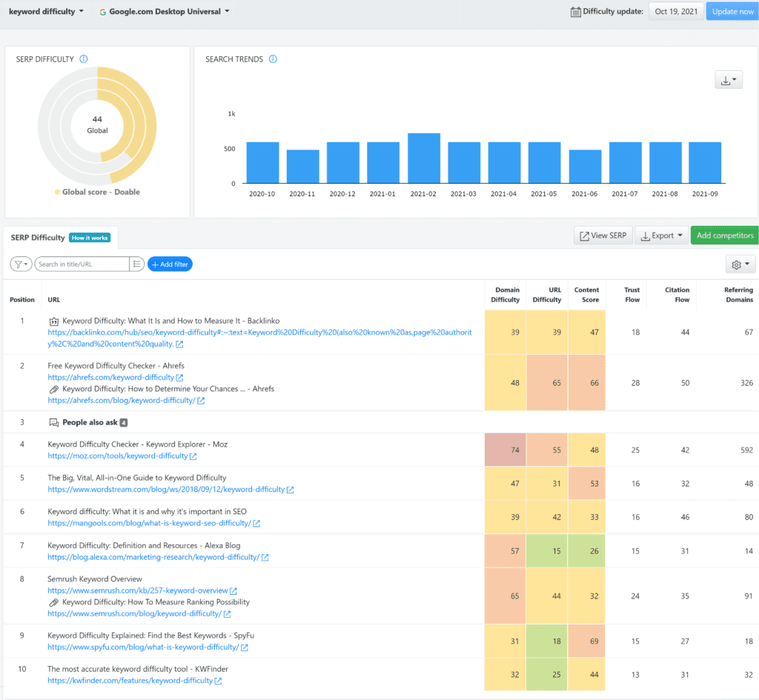Click the 2021-06 bar in Search Trends
Viewport: 759px width, 700px height.
click(x=586, y=167)
